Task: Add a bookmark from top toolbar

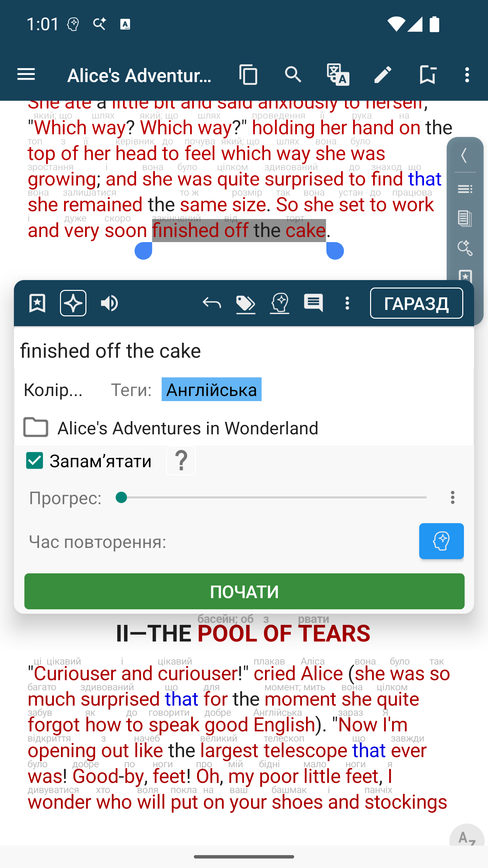Action: coord(427,75)
